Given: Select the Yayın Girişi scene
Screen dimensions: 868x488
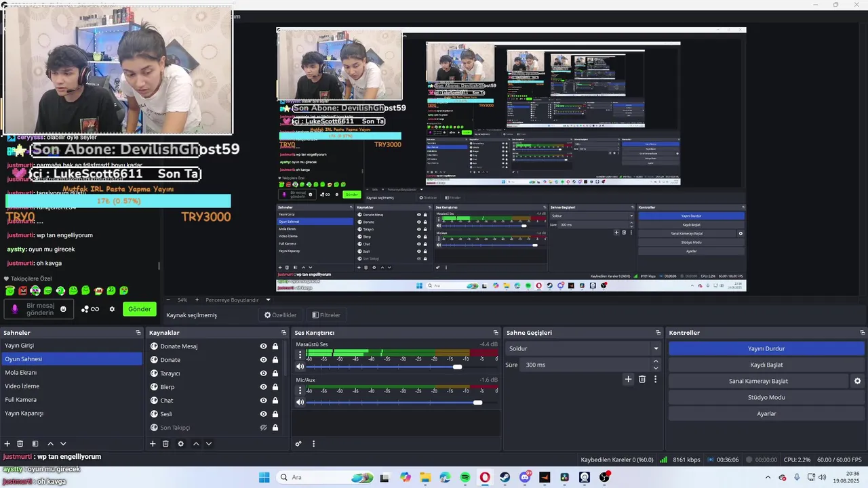Looking at the screenshot, I should pos(71,346).
